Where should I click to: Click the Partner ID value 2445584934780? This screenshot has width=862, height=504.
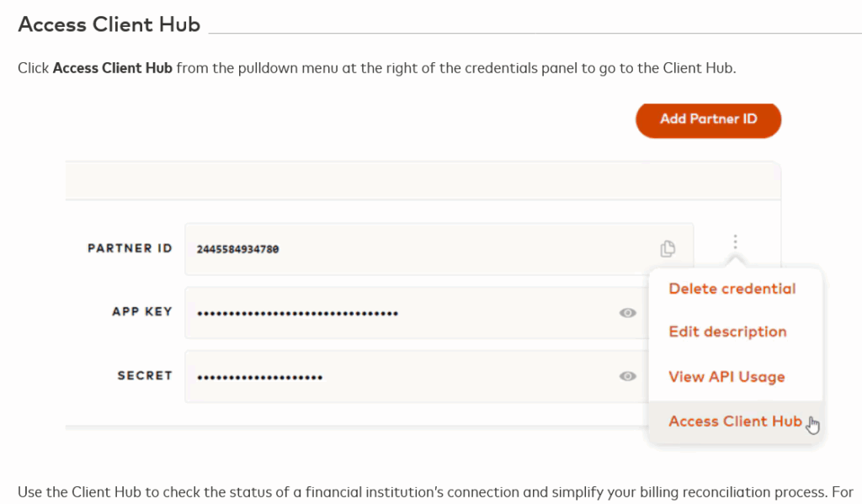click(x=237, y=249)
